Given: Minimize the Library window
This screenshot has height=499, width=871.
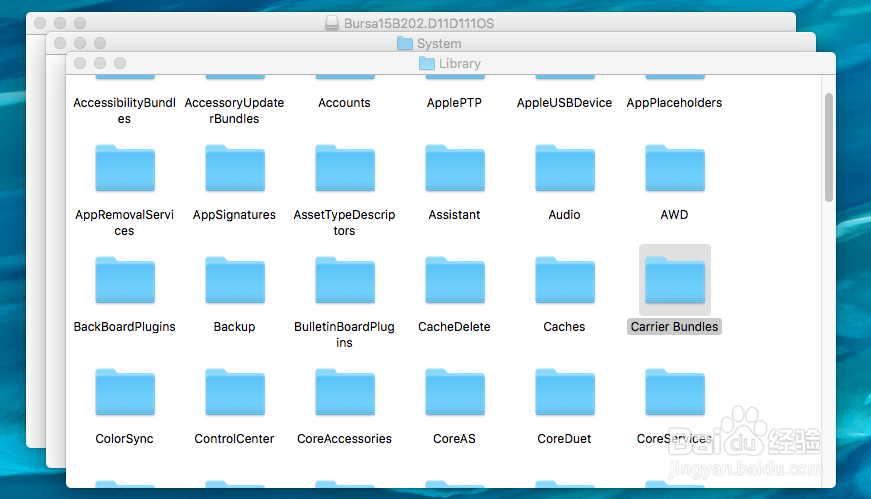Looking at the screenshot, I should pos(100,63).
